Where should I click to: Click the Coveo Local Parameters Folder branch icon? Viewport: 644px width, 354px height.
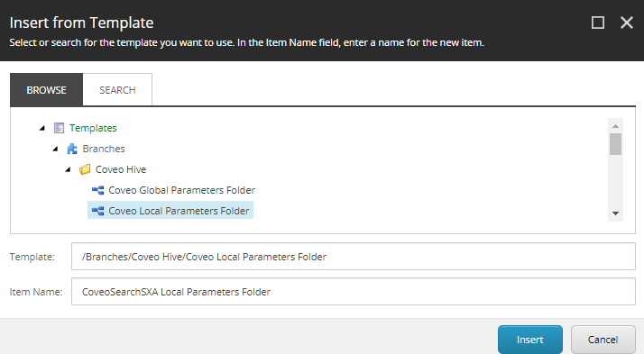(x=97, y=211)
